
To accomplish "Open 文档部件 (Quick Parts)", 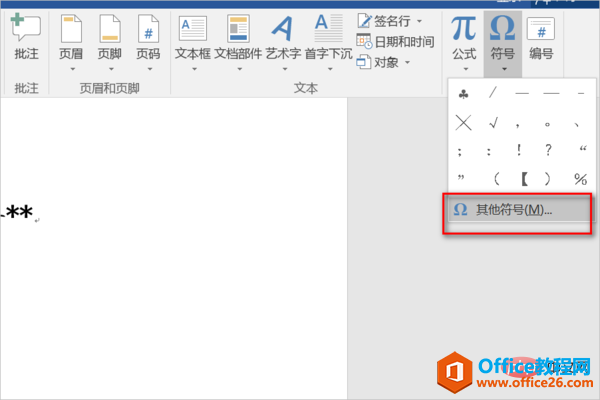I will [x=238, y=38].
